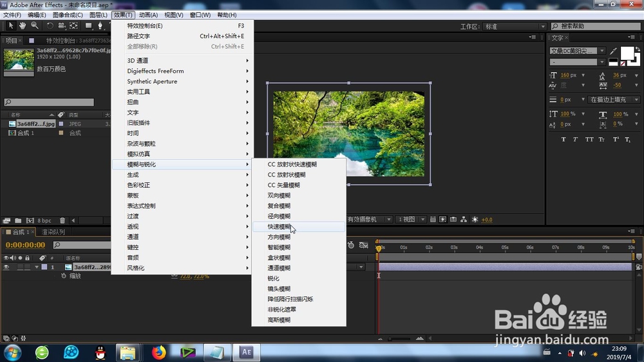Click the 100 % vertical scale value
This screenshot has width=644, height=362.
(x=568, y=114)
